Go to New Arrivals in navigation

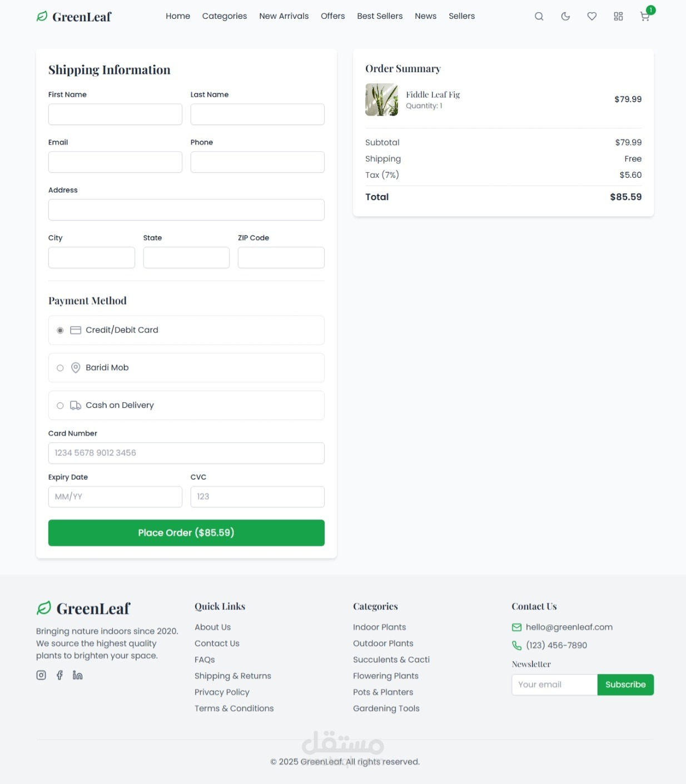(x=284, y=16)
